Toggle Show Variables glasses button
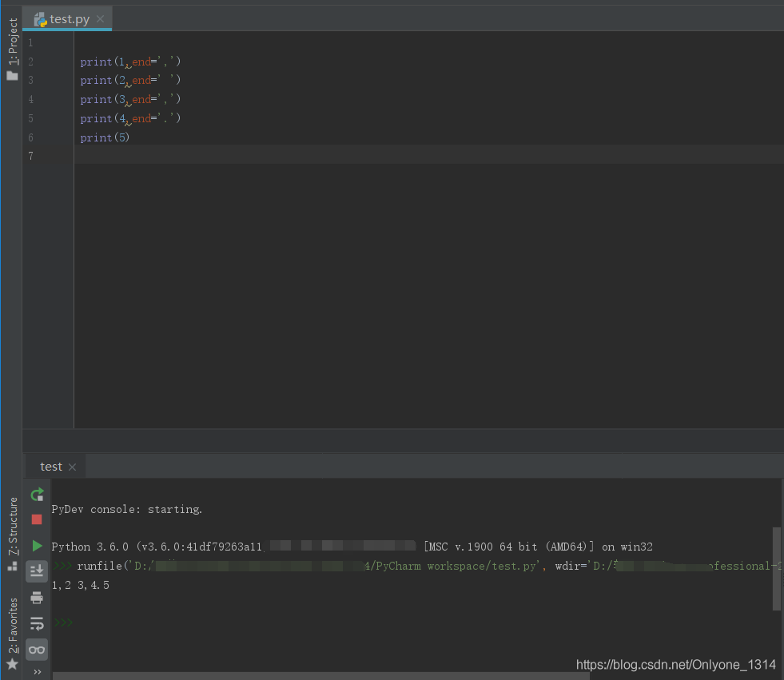784x680 pixels. click(37, 650)
